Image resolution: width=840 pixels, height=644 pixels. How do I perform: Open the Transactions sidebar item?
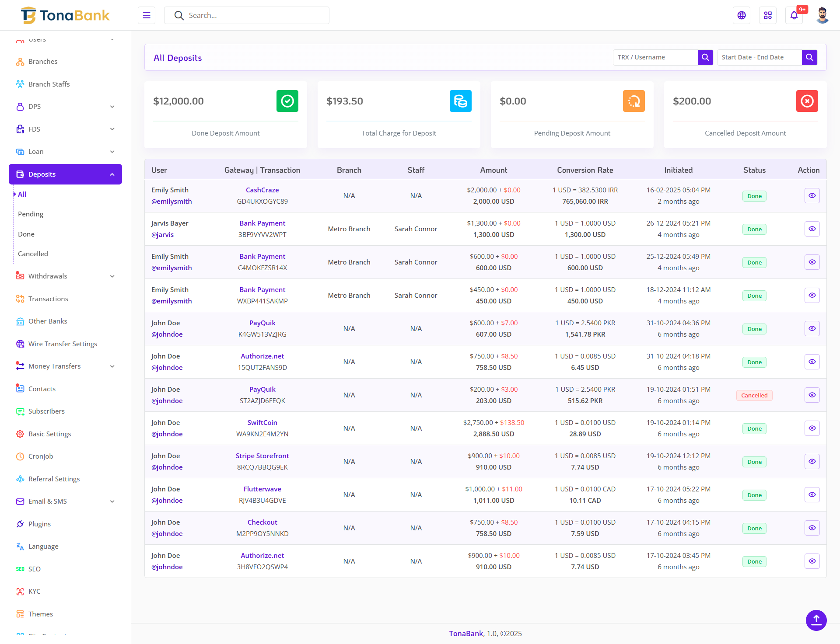tap(48, 299)
